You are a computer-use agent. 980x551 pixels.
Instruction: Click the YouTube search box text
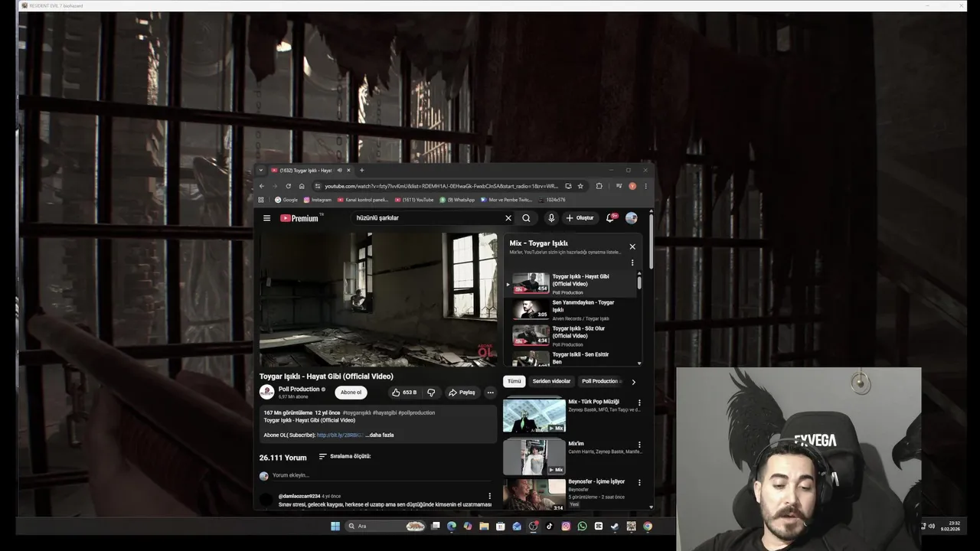pyautogui.click(x=377, y=218)
